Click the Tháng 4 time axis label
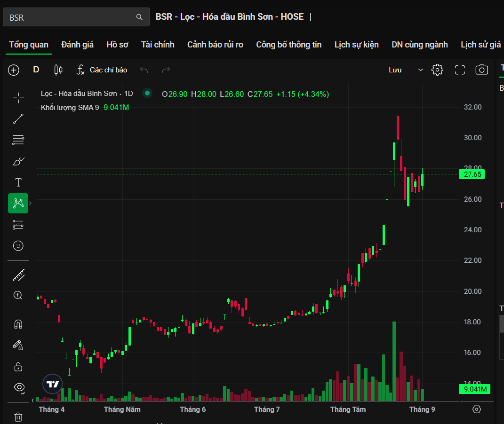Viewport: 504px width, 424px height. pyautogui.click(x=52, y=409)
